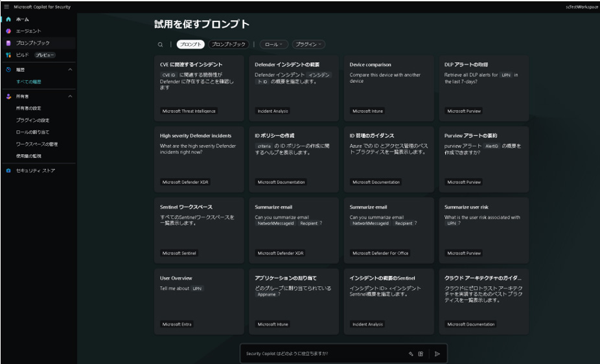
Task: Expand the プラグイン dropdown filter
Action: tap(308, 45)
